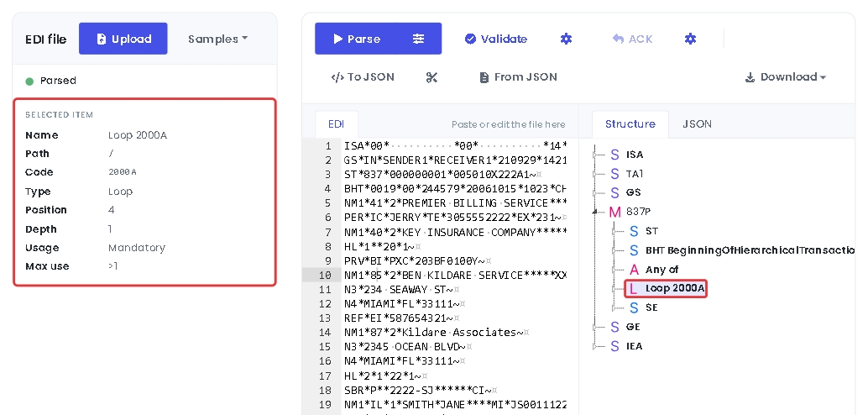Select the SE tree item
Screen dimensions: 868x415
pyautogui.click(x=651, y=307)
